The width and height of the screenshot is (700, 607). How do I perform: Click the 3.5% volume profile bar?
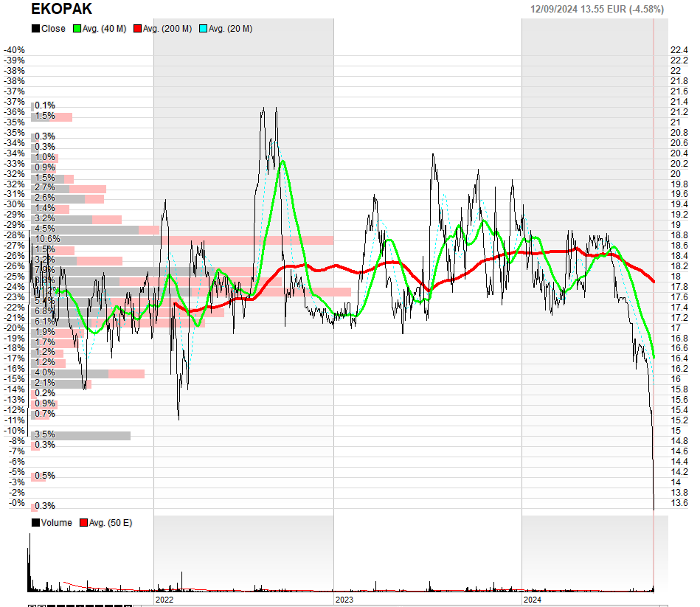point(81,436)
